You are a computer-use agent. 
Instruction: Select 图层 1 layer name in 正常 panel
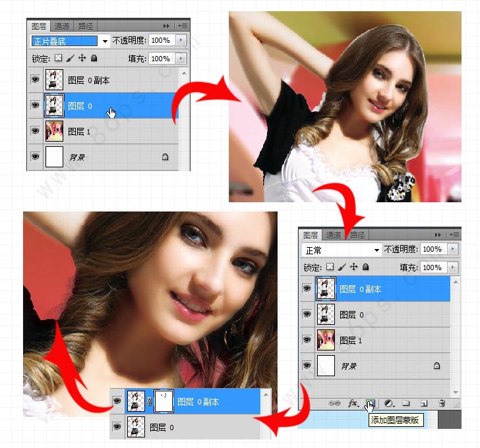351,341
